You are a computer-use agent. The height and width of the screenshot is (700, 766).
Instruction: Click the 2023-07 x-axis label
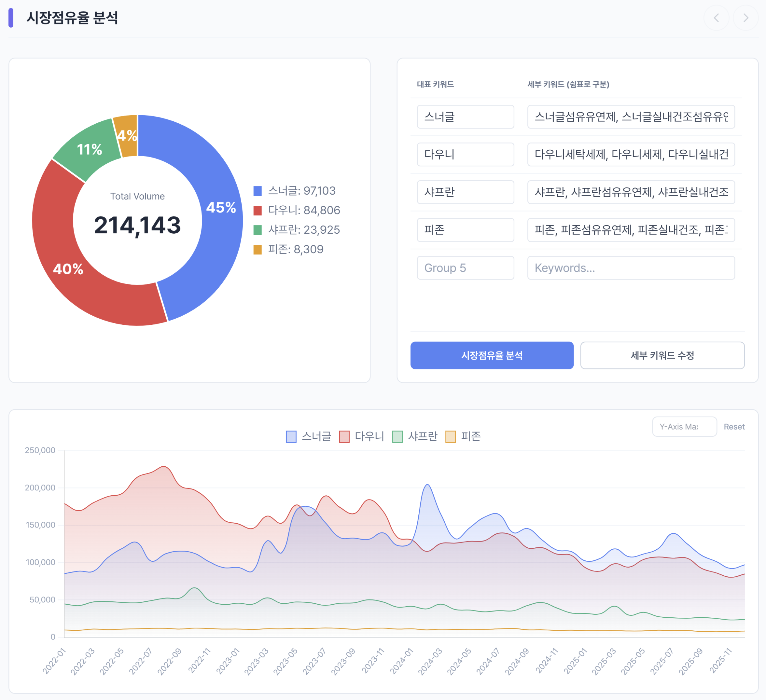pos(314,661)
